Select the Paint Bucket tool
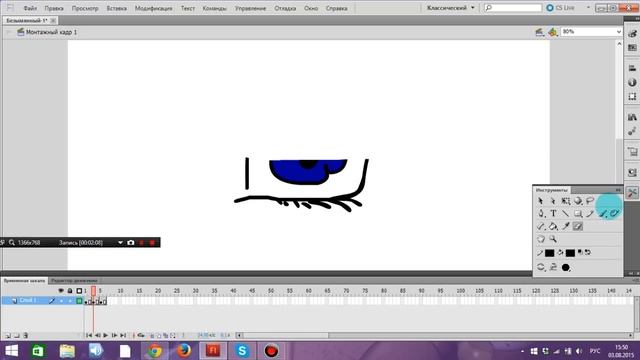The image size is (640, 360). pyautogui.click(x=553, y=227)
